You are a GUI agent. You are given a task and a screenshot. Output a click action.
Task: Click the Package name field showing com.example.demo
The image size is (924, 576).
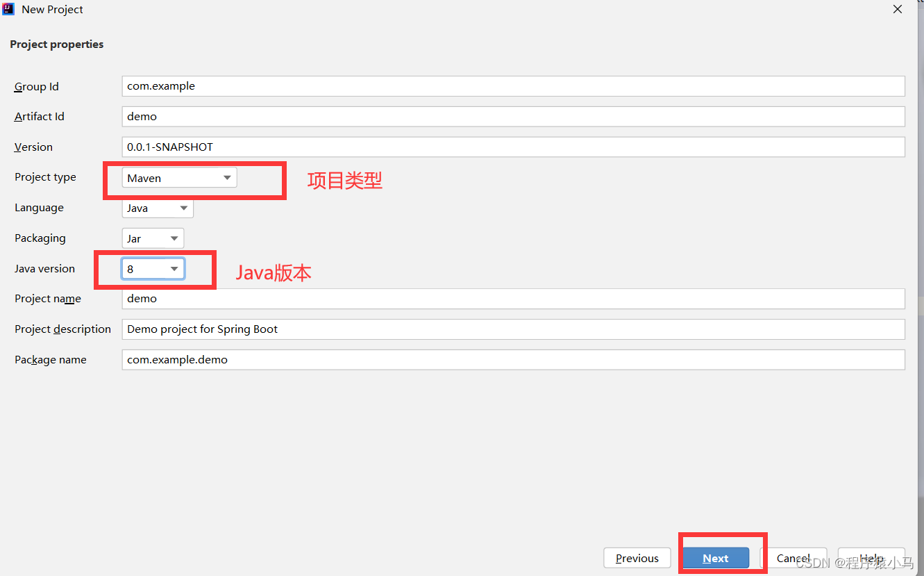[417, 359]
